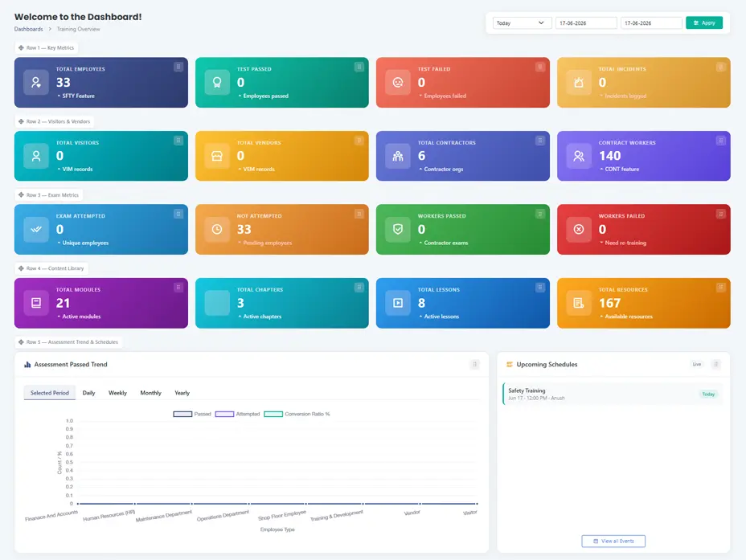Screen dimensions: 746x560
Task: Click the Total Employees card icon
Action: 36,82
